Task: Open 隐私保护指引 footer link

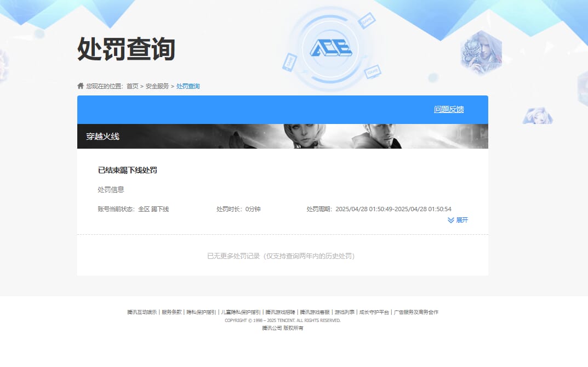Action: (201, 312)
